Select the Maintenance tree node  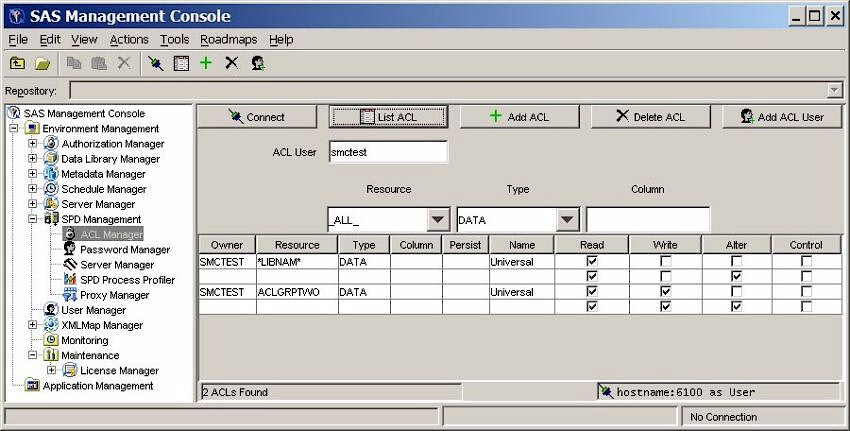[90, 355]
